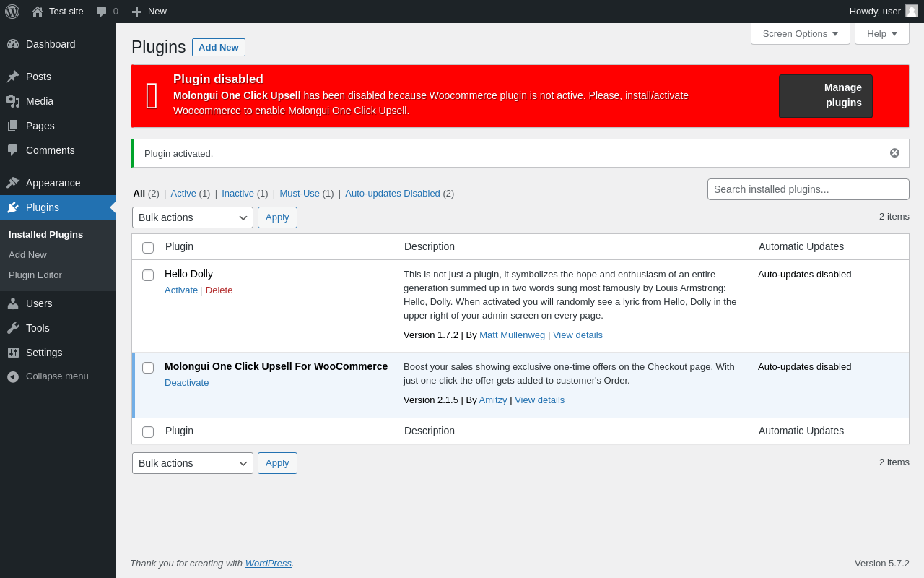Open Amitzy author link
The width and height of the screenshot is (924, 578).
pyautogui.click(x=493, y=400)
